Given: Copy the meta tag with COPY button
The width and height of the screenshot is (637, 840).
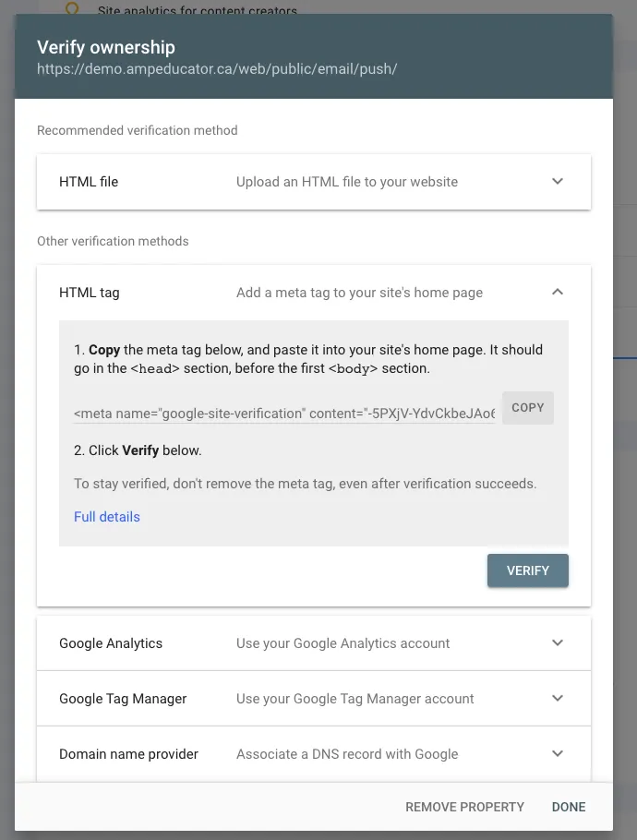Looking at the screenshot, I should point(528,408).
